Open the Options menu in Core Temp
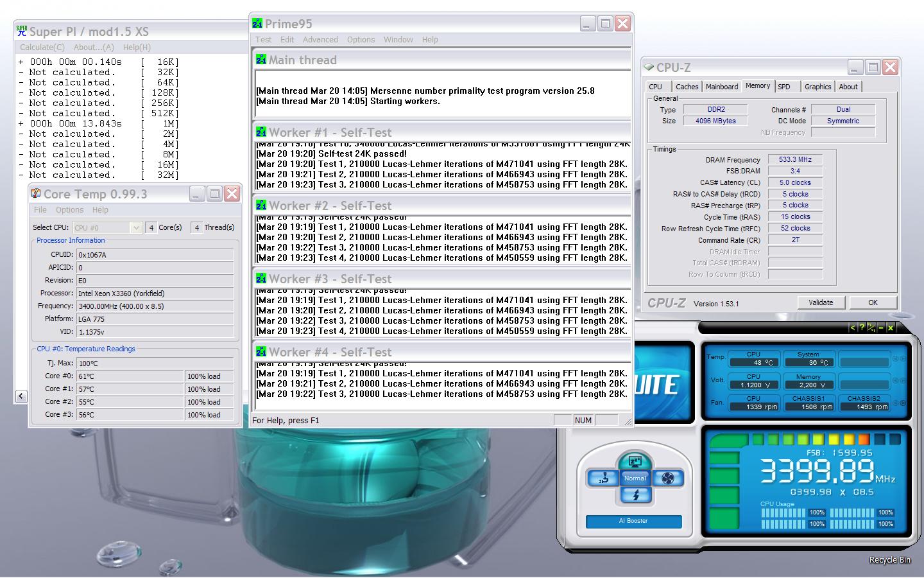 [69, 209]
